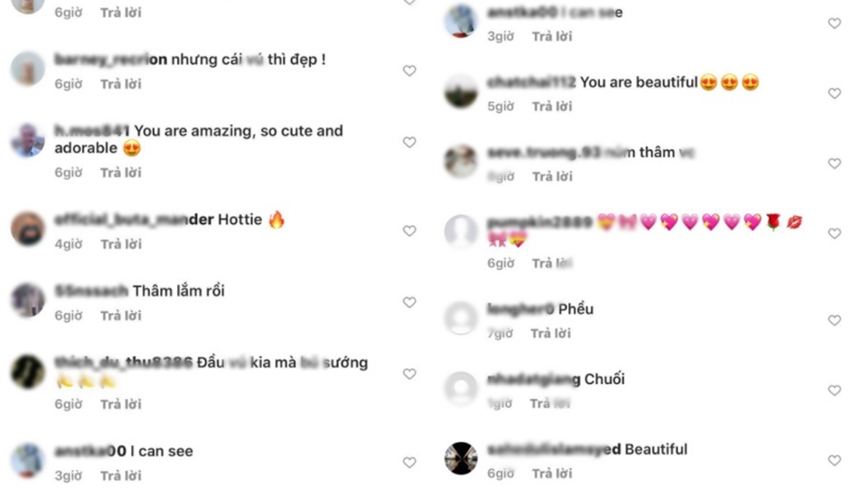
Task: Reply to bottom-left "I can see" comment
Action: [x=121, y=475]
